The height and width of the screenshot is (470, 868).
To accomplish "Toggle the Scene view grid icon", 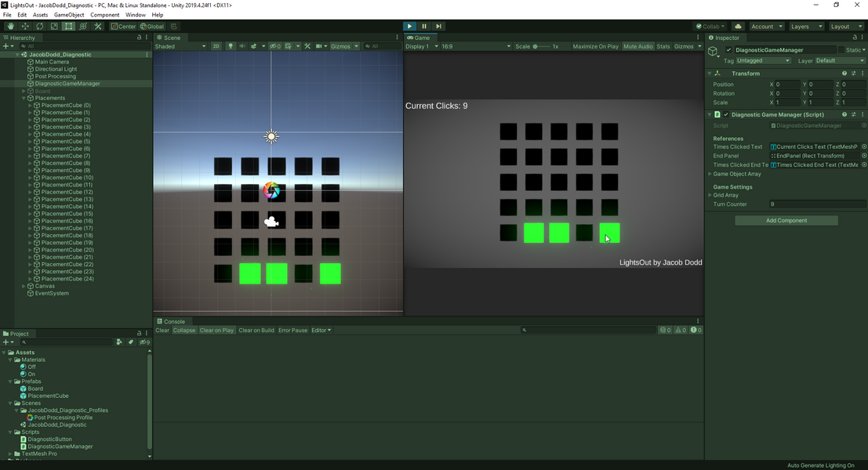I will pyautogui.click(x=289, y=46).
